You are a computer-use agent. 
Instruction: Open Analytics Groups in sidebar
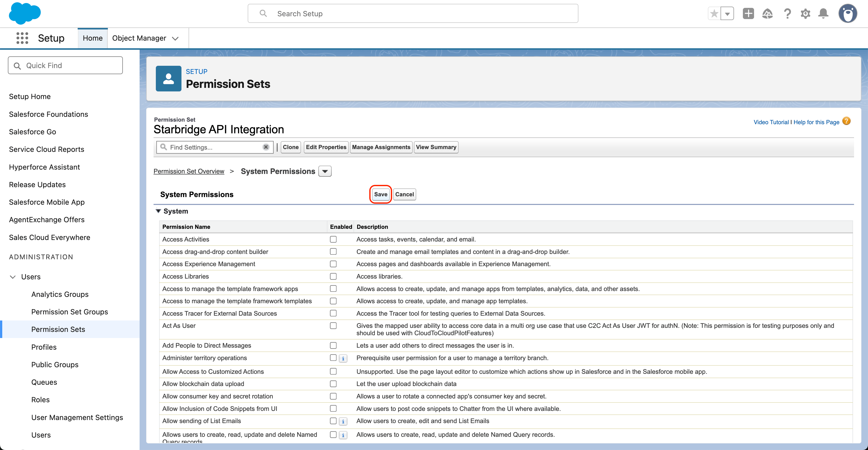point(60,294)
